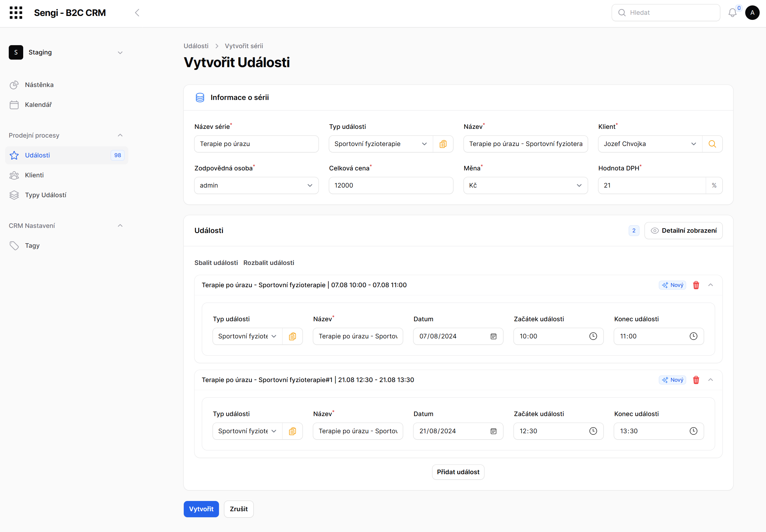The image size is (766, 532).
Task: Open Klient dropdown Jozef Chvojka
Action: click(x=650, y=144)
